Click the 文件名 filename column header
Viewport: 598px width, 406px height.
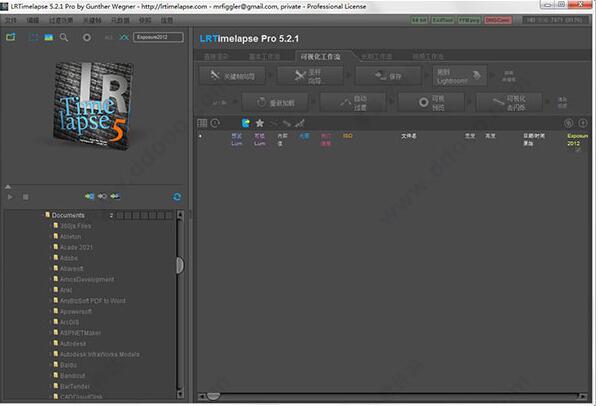click(x=408, y=136)
